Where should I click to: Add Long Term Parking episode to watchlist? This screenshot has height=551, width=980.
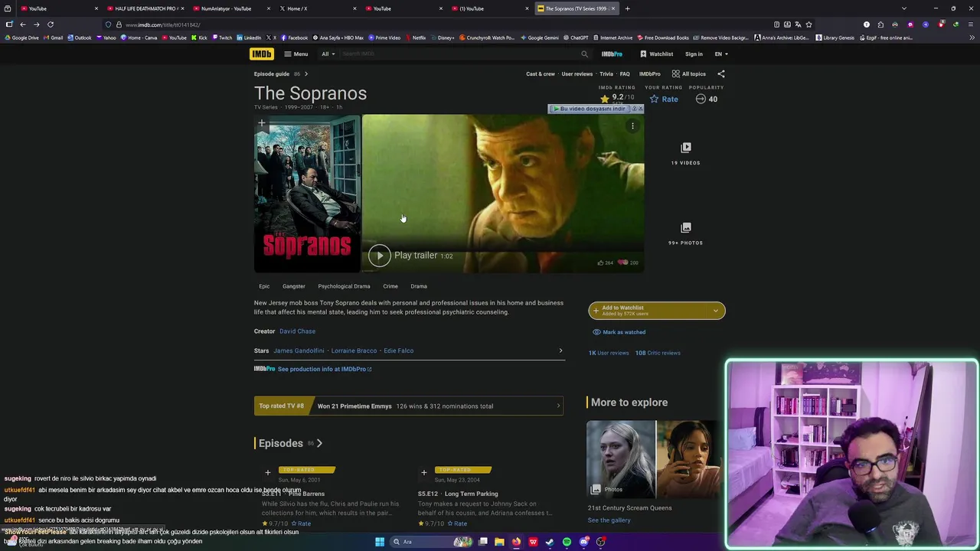coord(423,473)
